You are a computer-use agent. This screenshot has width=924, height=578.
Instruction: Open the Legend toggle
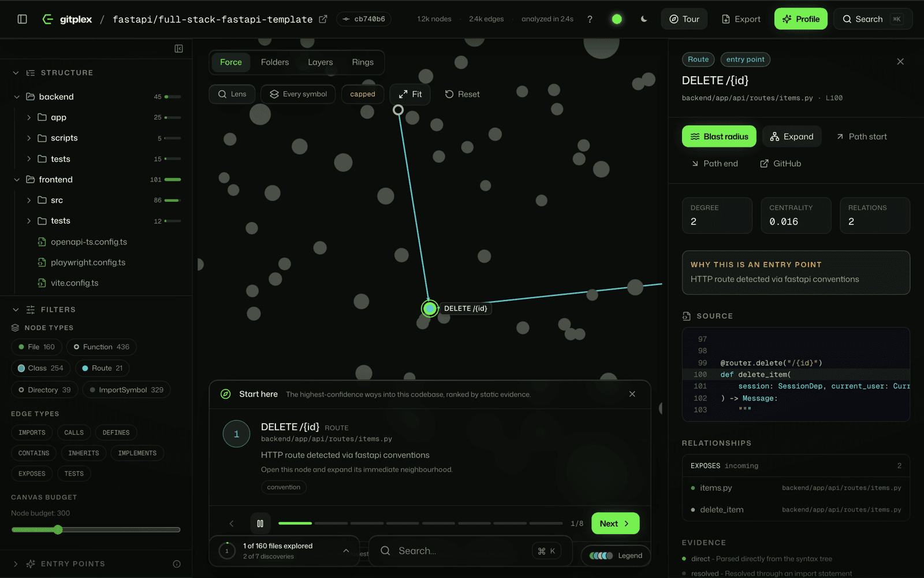[616, 555]
